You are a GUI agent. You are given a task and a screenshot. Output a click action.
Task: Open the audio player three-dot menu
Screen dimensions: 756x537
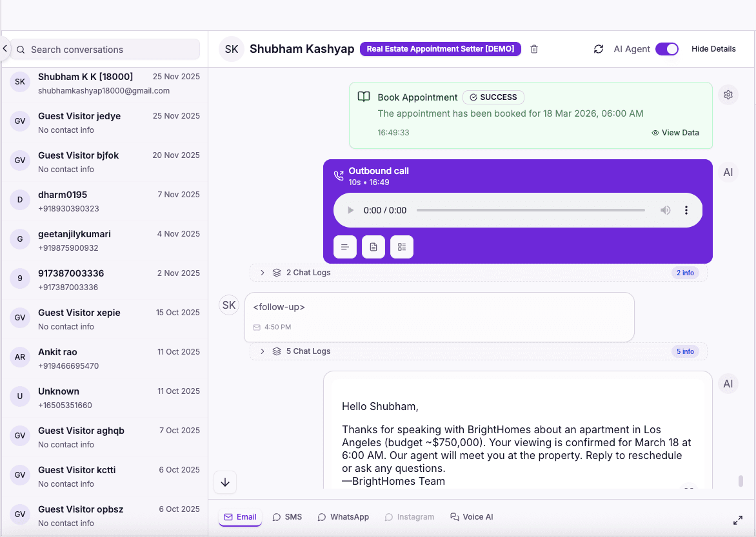[x=686, y=210]
